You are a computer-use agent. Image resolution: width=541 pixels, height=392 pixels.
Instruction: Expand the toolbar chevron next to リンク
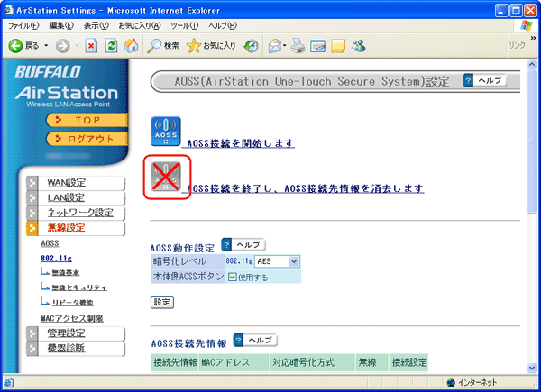tap(533, 38)
